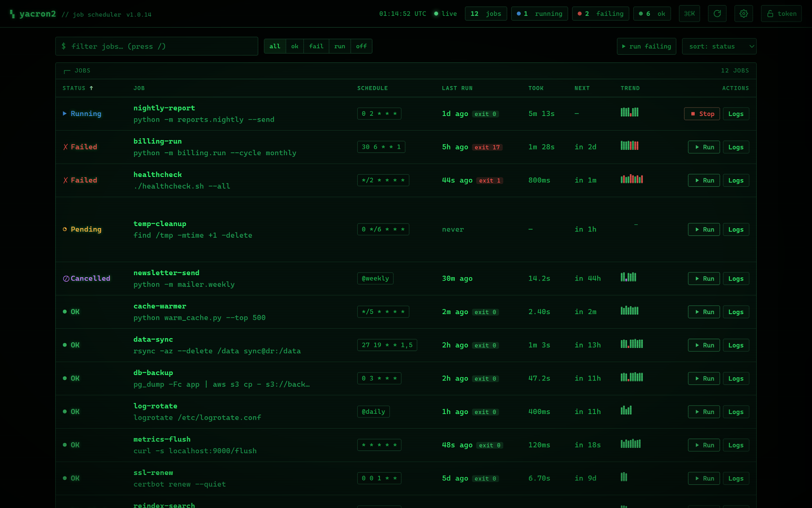Run the healthcheck job
The image size is (812, 508).
[704, 180]
